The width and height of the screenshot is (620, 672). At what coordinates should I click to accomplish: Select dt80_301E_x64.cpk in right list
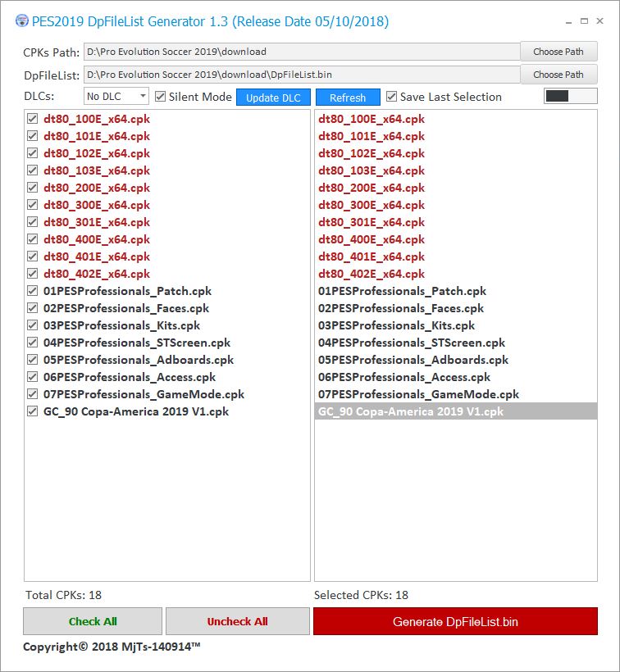tap(456, 221)
